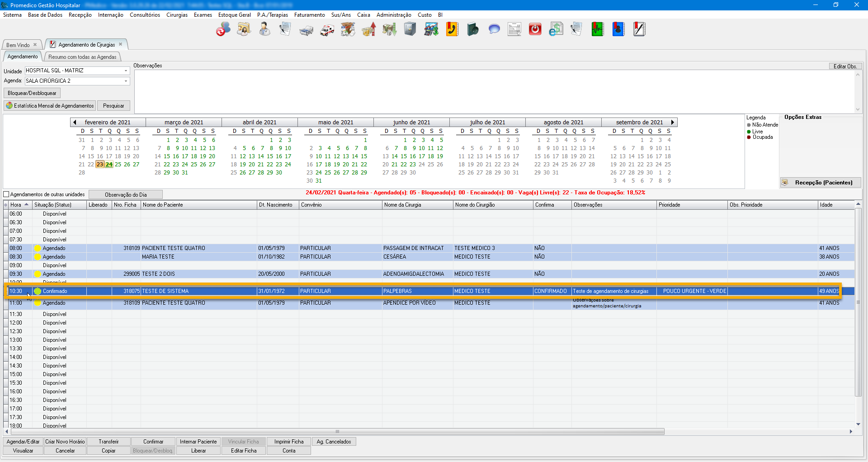Click the red power button icon
The image size is (868, 462).
pyautogui.click(x=535, y=29)
